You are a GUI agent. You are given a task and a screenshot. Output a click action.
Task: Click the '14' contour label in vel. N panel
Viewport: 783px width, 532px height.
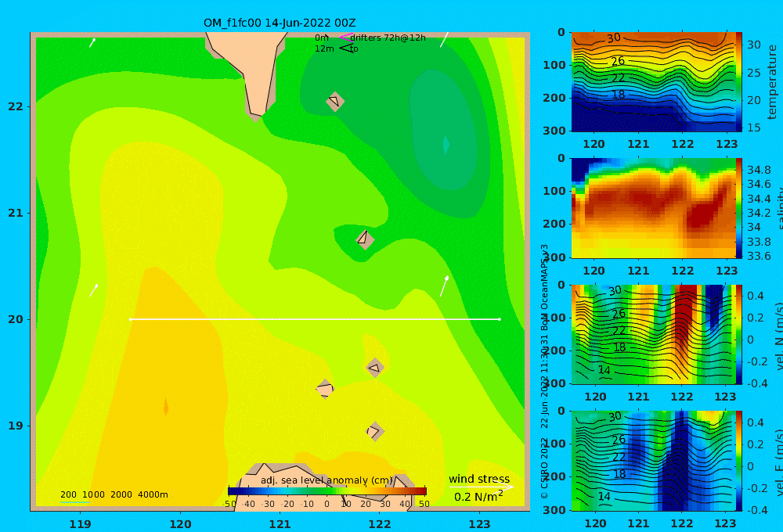(x=604, y=370)
